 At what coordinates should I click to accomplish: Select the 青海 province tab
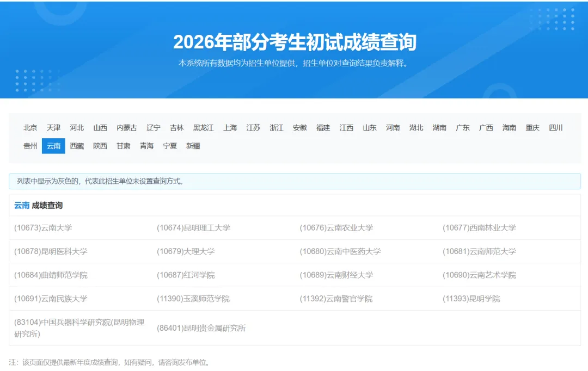146,146
